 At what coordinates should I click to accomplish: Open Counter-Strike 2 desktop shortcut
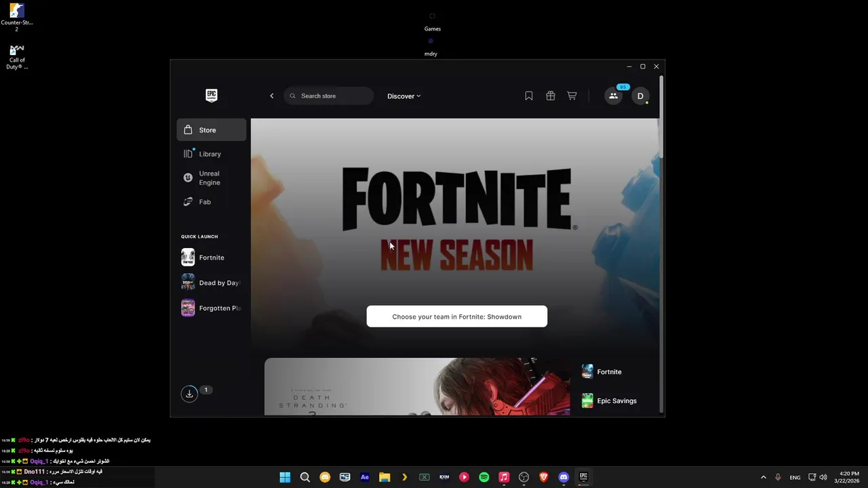tap(17, 17)
